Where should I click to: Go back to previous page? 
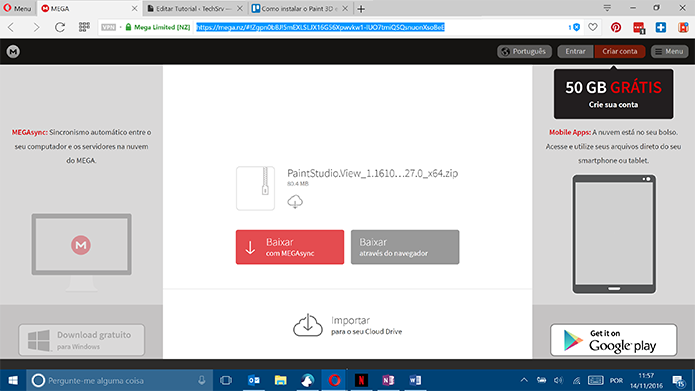(x=12, y=27)
